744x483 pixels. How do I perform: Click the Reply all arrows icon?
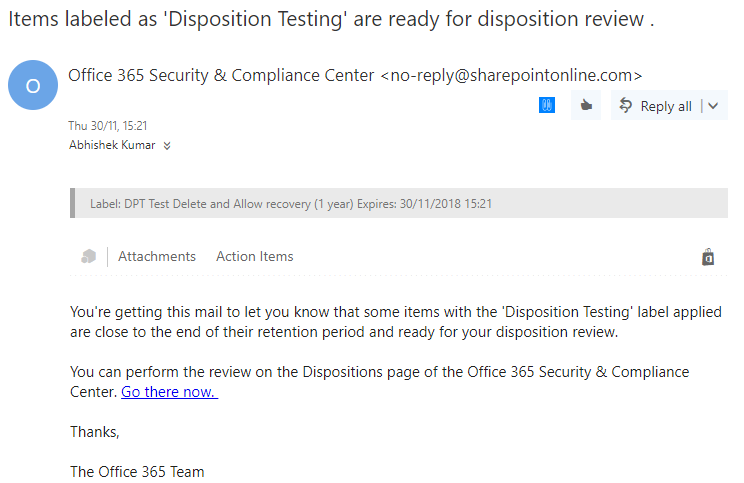coord(625,105)
